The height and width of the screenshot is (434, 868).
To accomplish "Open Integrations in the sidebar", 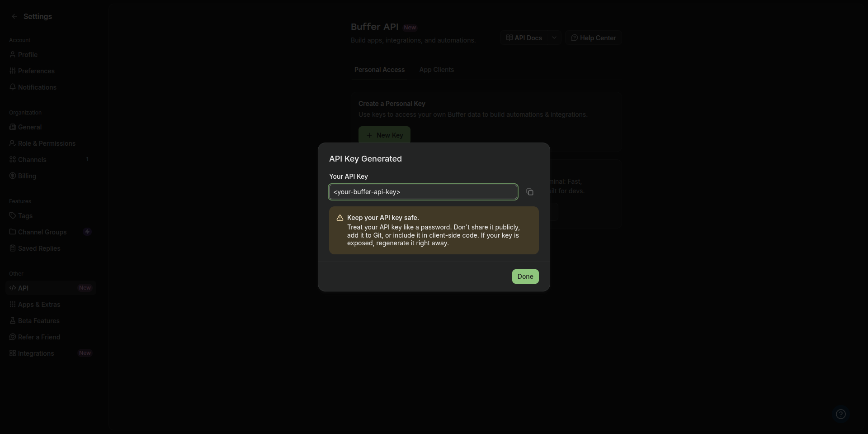I will (x=51, y=353).
